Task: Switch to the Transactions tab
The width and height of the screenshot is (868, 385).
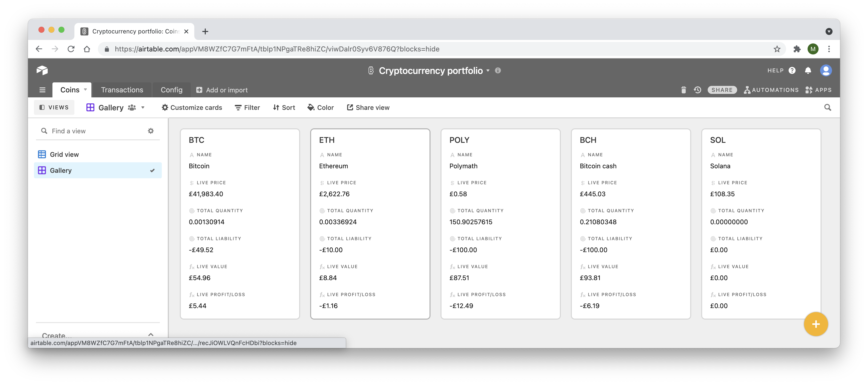Action: pos(122,90)
